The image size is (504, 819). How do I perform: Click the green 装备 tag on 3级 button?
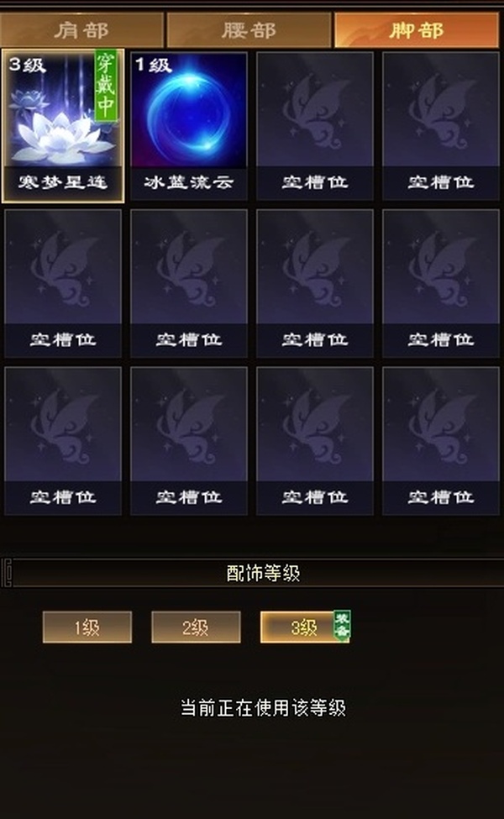click(342, 626)
